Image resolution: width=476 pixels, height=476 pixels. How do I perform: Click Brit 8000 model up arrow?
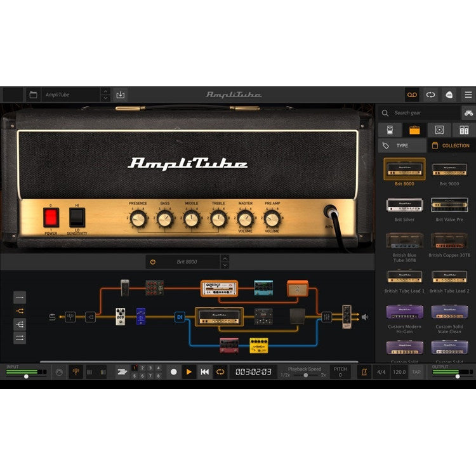(225, 259)
